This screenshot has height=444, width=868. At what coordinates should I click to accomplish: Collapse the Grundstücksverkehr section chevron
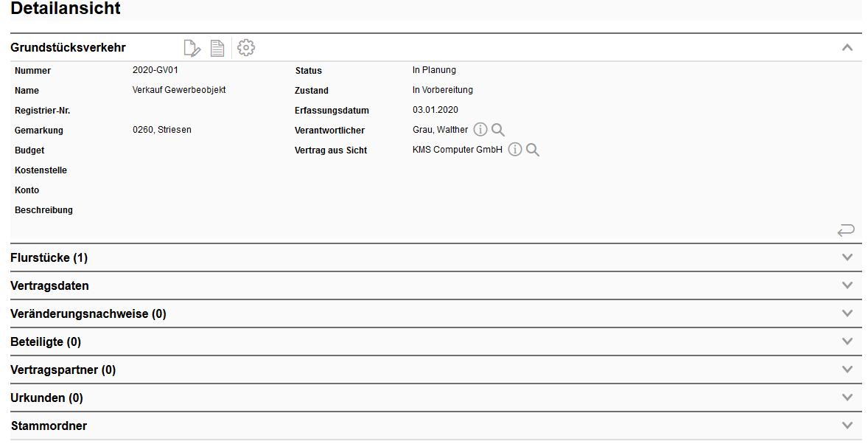[847, 48]
